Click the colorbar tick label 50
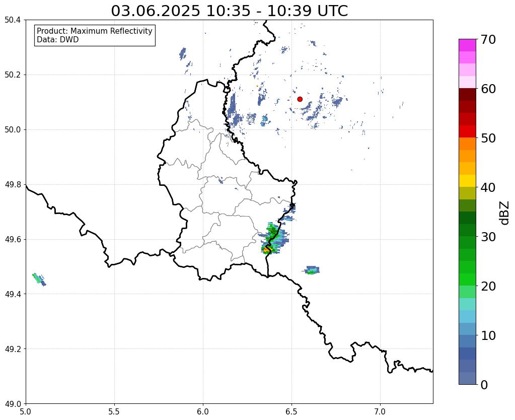Image resolution: width=515 pixels, height=420 pixels. [x=488, y=138]
